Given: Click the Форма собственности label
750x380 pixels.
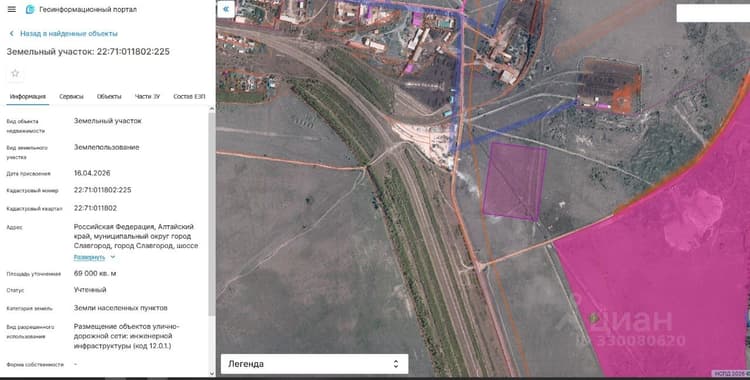Looking at the screenshot, I should [x=35, y=365].
